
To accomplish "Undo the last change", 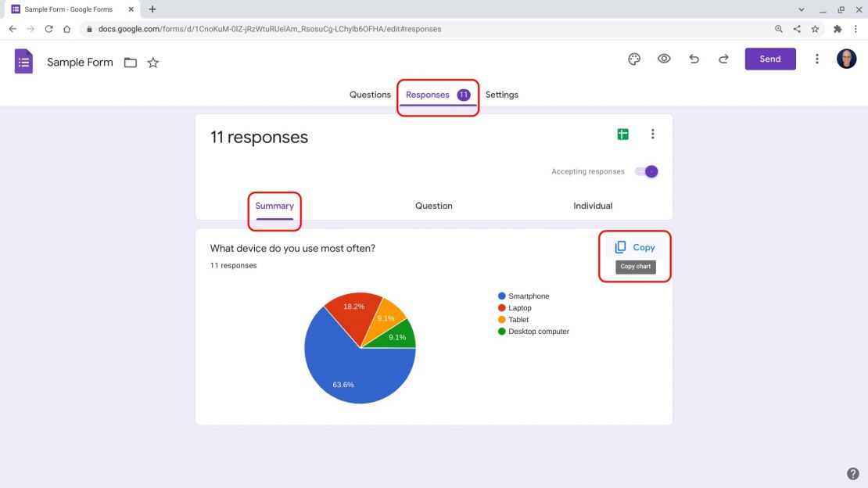I will point(694,58).
